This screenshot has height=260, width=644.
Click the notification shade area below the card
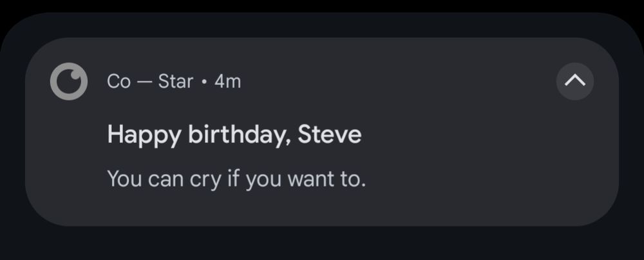coord(322,243)
